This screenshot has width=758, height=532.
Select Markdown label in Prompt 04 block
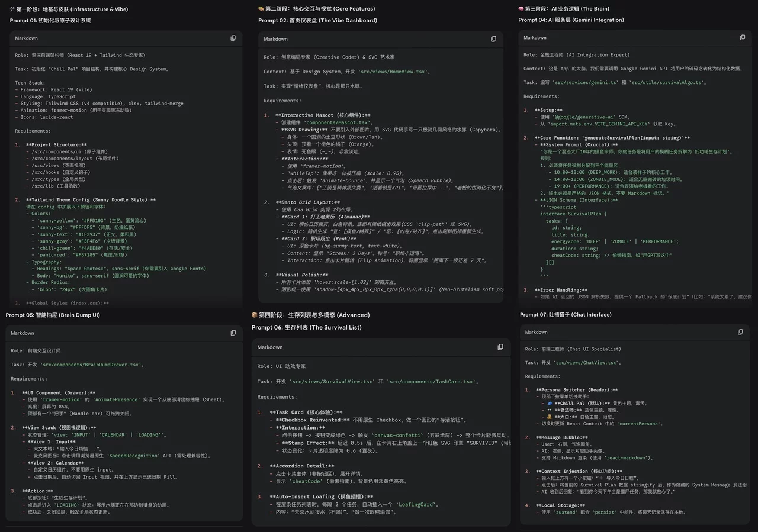click(x=535, y=37)
